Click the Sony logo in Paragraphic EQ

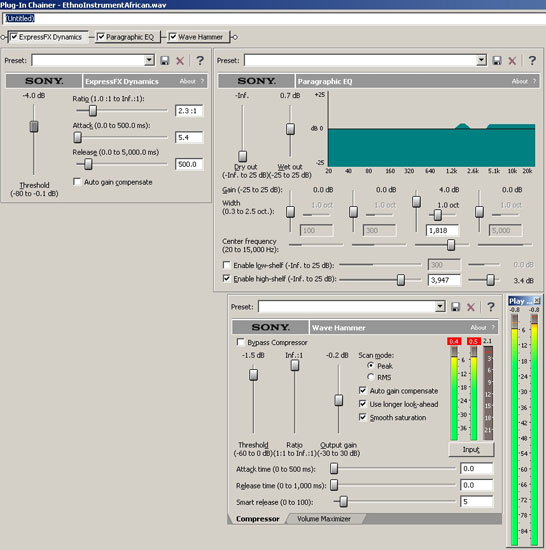256,81
